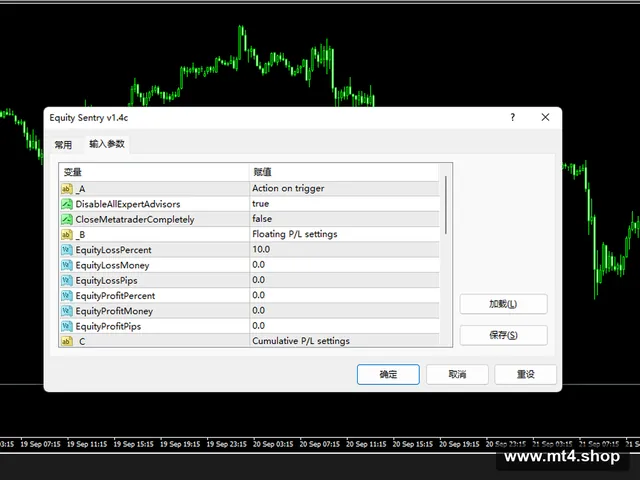
Task: Click the '20 Sep 11:15' chart time label
Action: point(366,444)
